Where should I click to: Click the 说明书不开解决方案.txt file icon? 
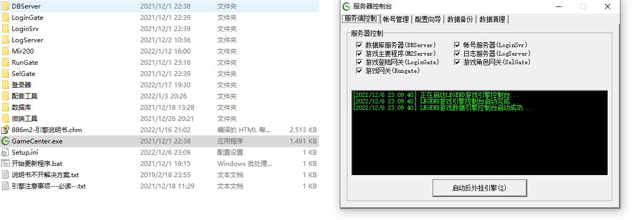5,175
